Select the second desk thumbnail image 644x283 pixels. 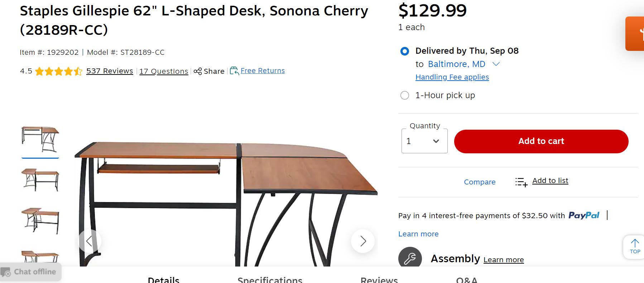[x=40, y=180]
